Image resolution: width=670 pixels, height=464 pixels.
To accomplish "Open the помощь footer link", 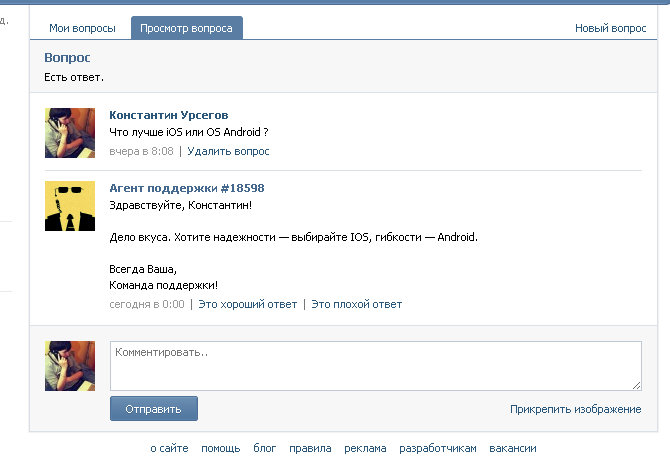I will (x=220, y=449).
